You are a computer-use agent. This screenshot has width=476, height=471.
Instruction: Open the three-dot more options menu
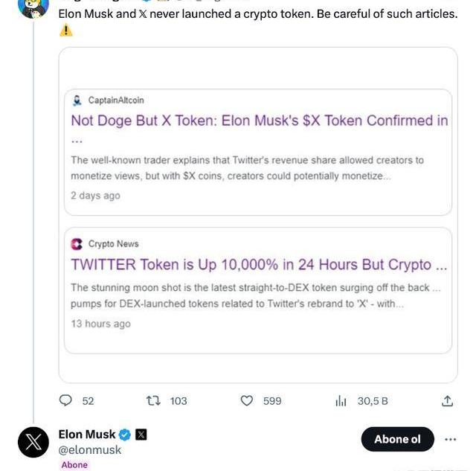(450, 439)
